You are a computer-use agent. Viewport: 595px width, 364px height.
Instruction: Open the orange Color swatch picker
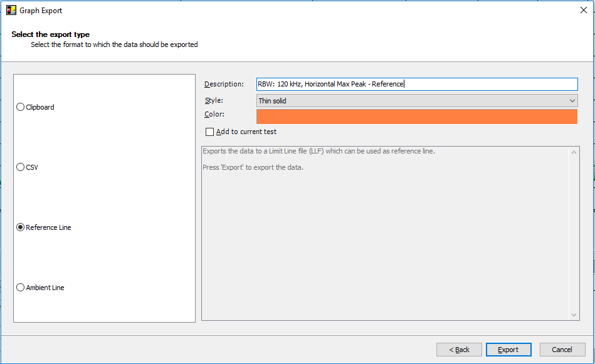[x=416, y=117]
